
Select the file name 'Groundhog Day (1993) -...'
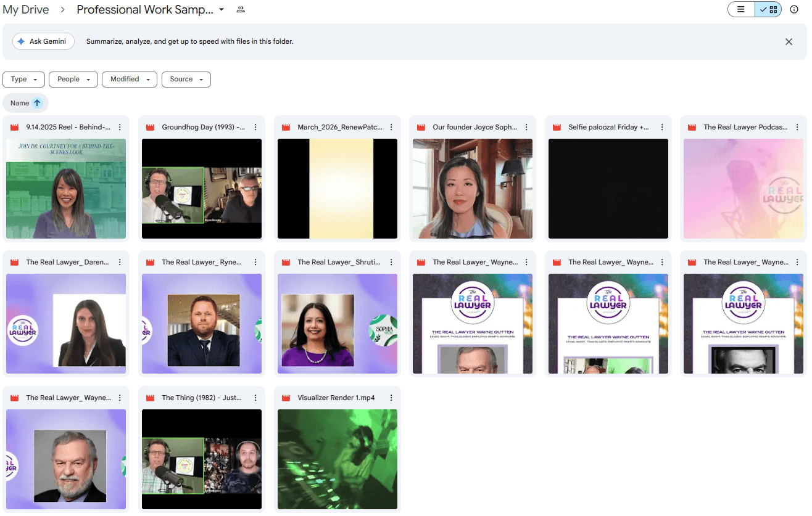(x=204, y=127)
